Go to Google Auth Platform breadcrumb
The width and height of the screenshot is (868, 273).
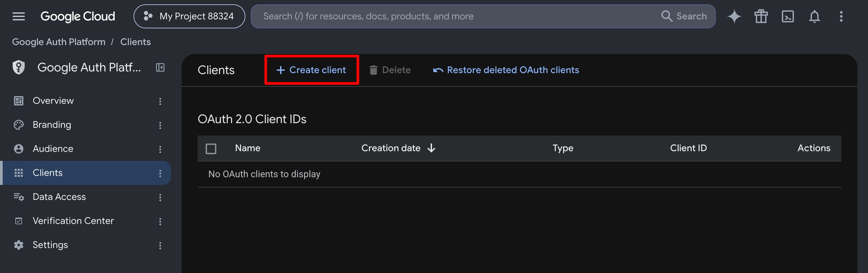pos(59,42)
